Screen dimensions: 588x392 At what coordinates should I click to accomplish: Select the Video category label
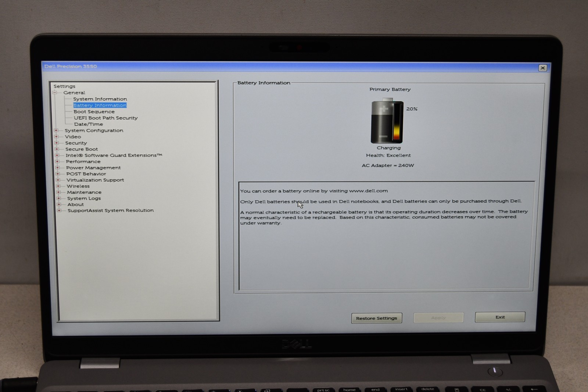click(x=73, y=137)
